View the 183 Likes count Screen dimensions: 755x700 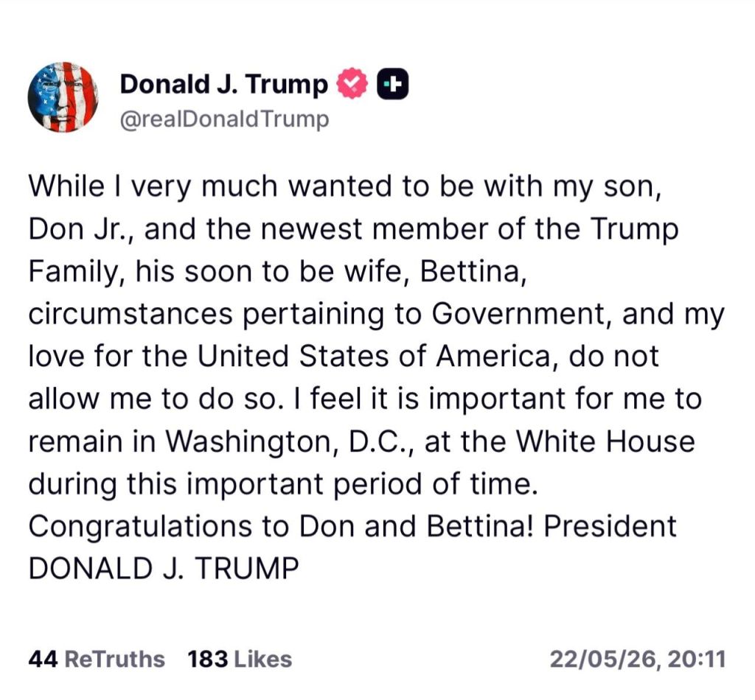[x=240, y=659]
